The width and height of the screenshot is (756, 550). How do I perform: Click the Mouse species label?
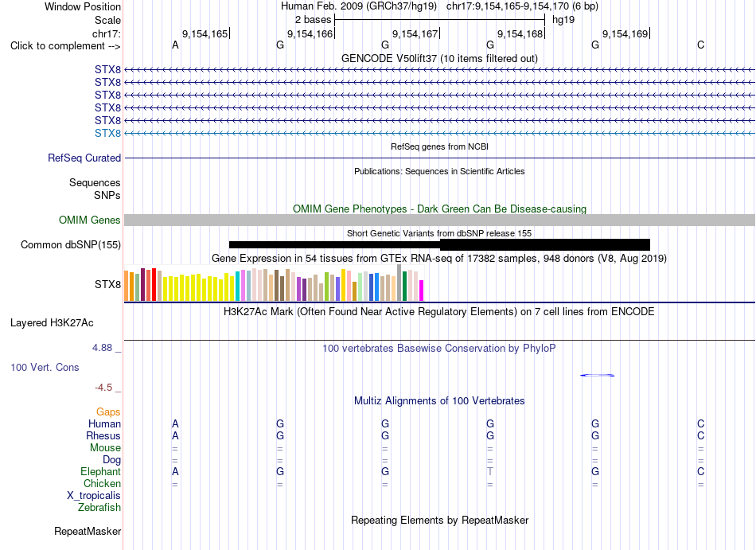(105, 448)
